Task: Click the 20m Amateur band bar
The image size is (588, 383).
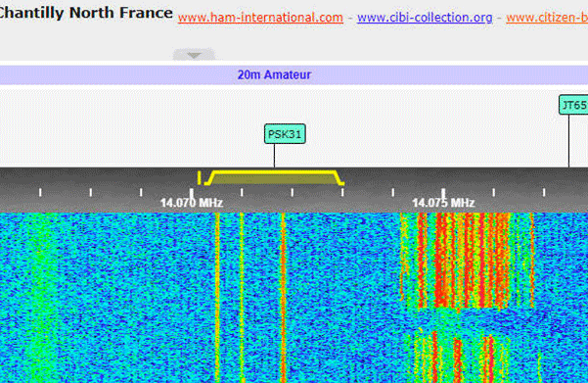Action: (x=294, y=74)
